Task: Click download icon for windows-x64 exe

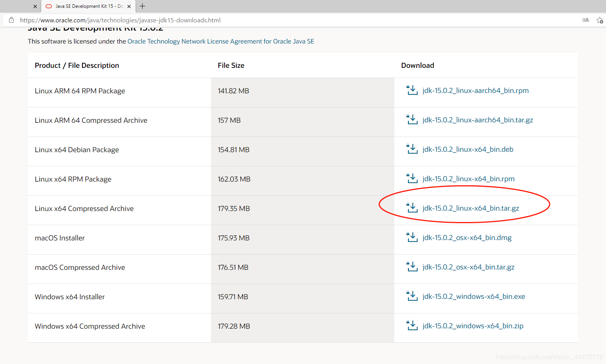Action: pos(412,296)
